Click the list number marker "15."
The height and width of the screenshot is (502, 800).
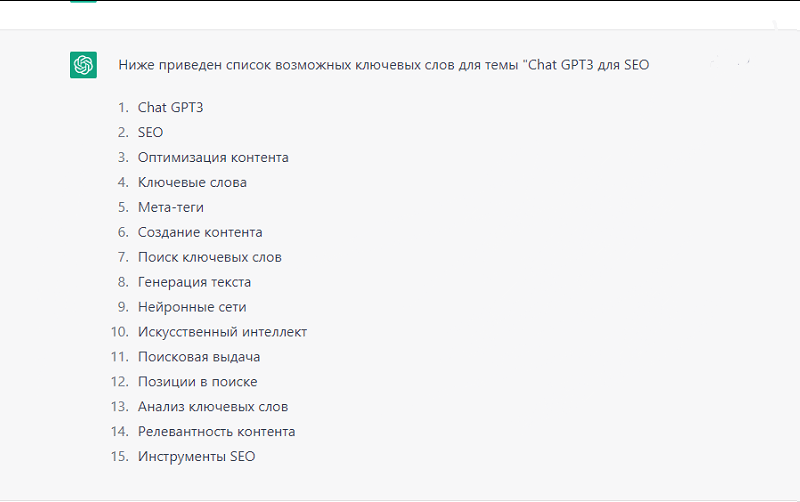tap(120, 457)
